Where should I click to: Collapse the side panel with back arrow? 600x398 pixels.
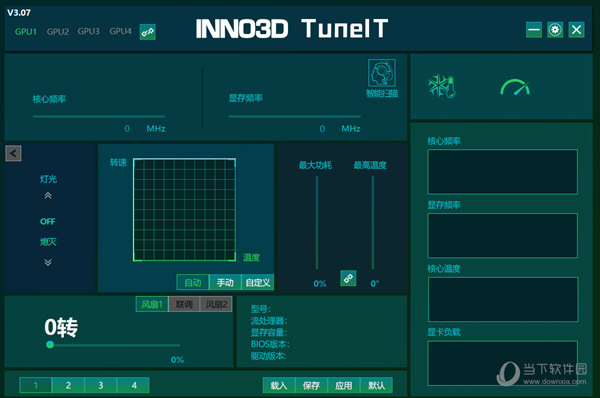point(13,153)
